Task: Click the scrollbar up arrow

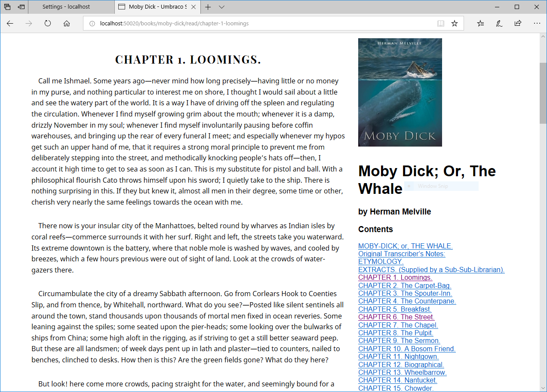Action: coord(543,37)
